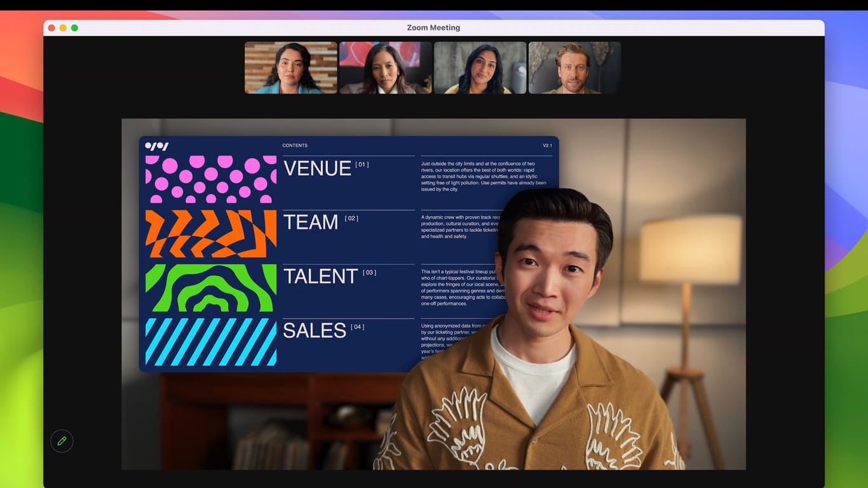The width and height of the screenshot is (868, 488).
Task: Click the green pencil annotate icon
Action: (62, 441)
